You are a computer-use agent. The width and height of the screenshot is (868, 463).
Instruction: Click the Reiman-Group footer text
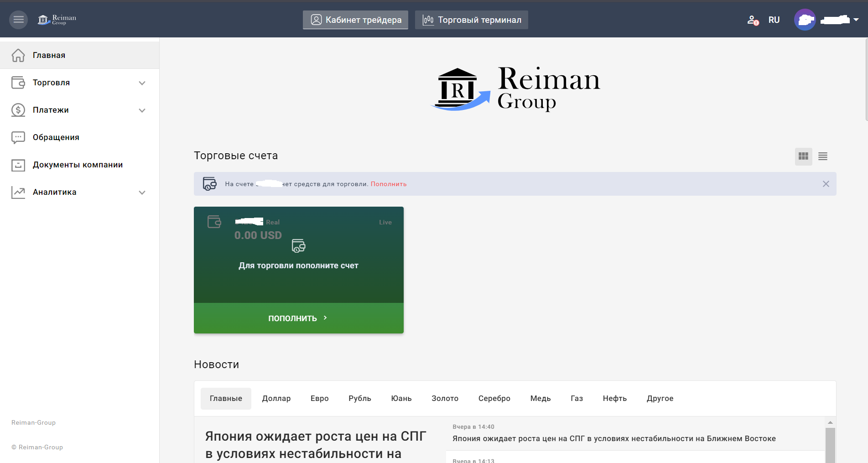[34, 423]
